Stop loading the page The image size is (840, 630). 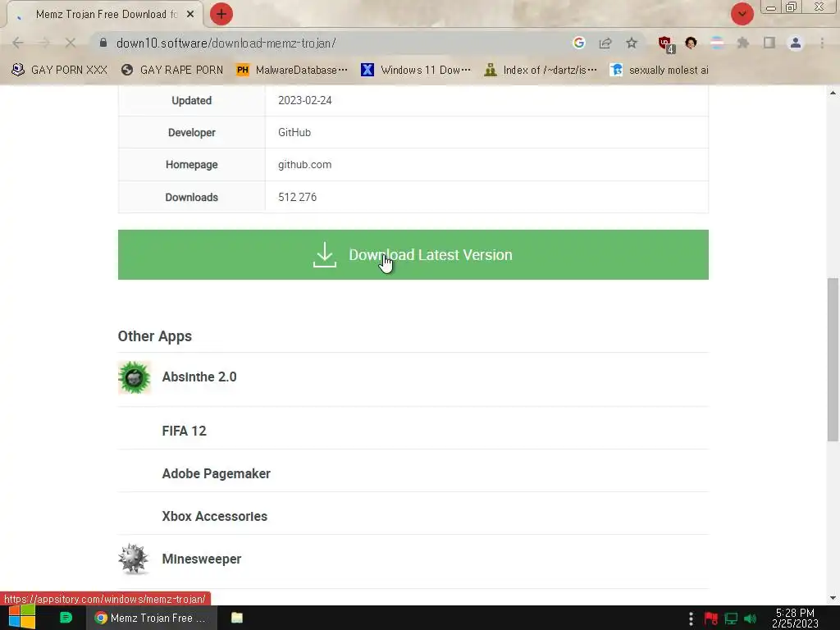[x=71, y=43]
